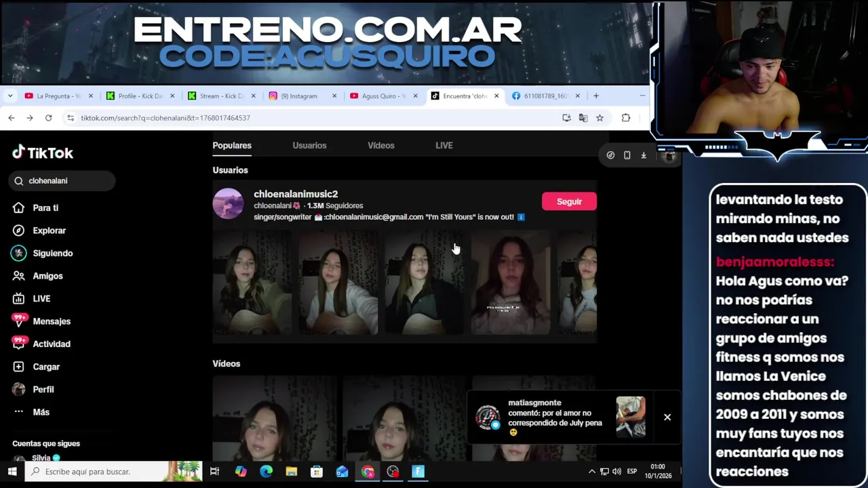The width and height of the screenshot is (868, 488).
Task: Open the Chrome taskbar icon
Action: click(368, 472)
